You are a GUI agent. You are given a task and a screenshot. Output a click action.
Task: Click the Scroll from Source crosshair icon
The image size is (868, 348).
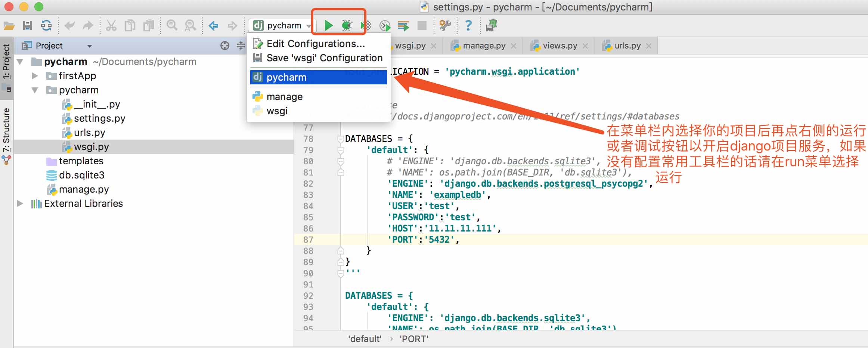coord(224,46)
